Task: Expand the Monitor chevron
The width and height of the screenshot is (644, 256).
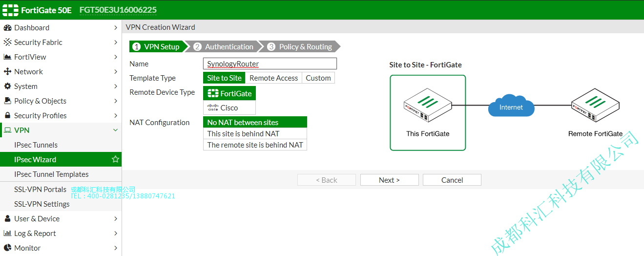Action: [116, 248]
